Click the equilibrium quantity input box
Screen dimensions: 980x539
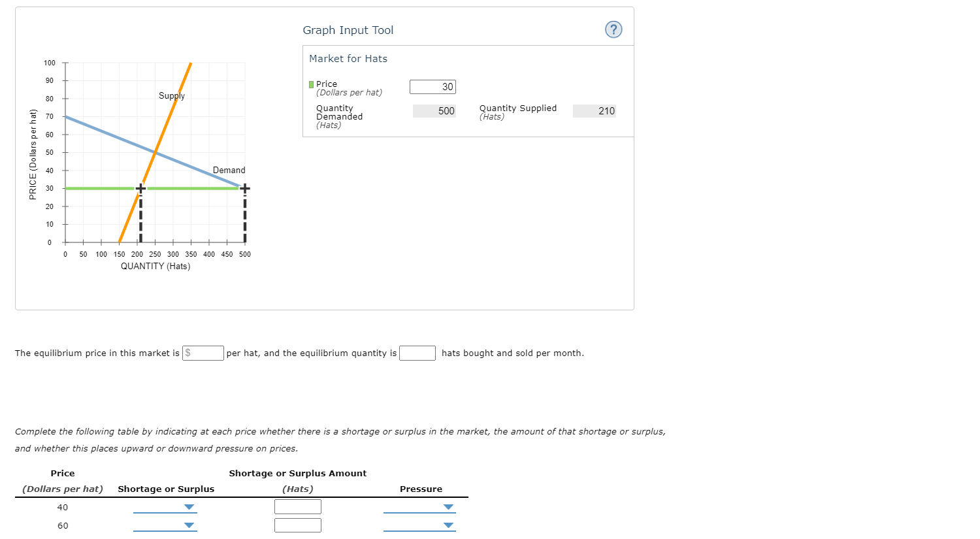click(x=417, y=353)
